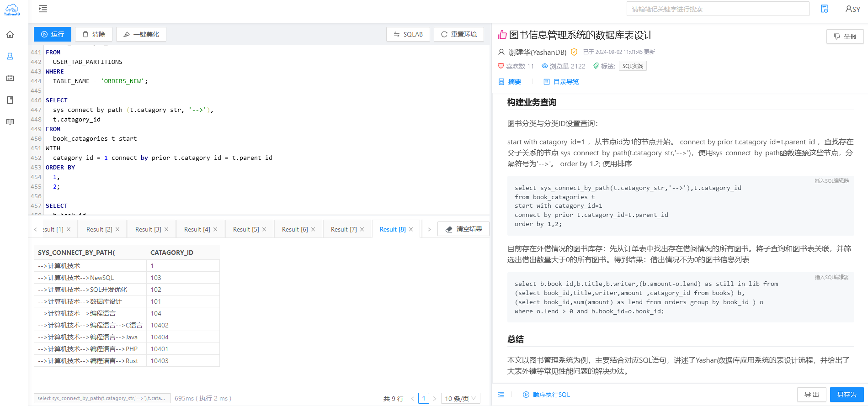
Task: Click the author name 谢建华(YashanDB)
Action: (538, 52)
